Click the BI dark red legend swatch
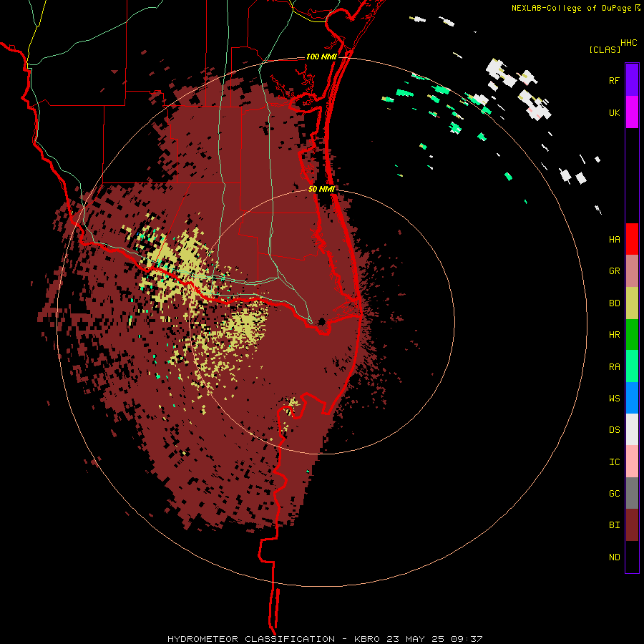Image resolution: width=644 pixels, height=644 pixels. click(x=632, y=525)
